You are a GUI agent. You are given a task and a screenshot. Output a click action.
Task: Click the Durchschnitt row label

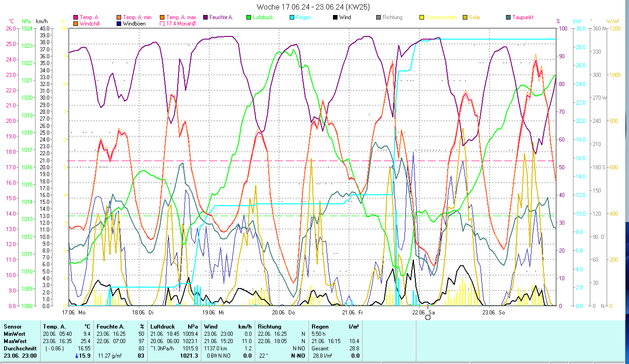[x=19, y=349]
